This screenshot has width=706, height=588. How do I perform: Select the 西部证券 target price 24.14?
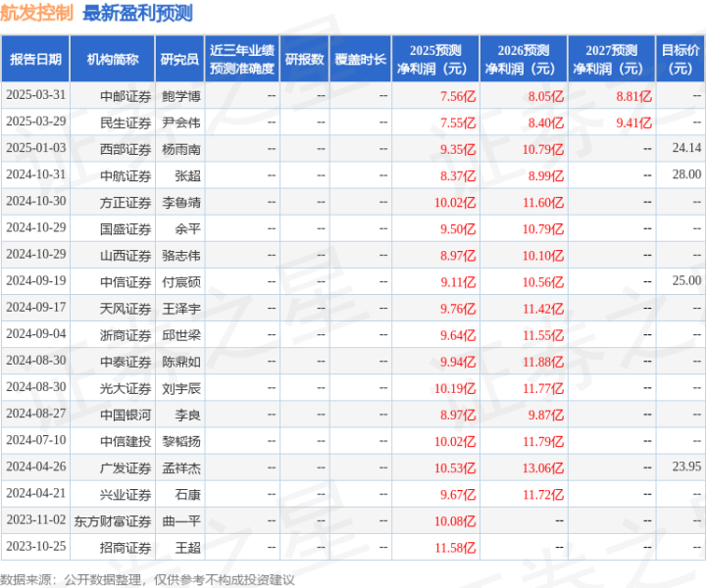click(x=686, y=148)
